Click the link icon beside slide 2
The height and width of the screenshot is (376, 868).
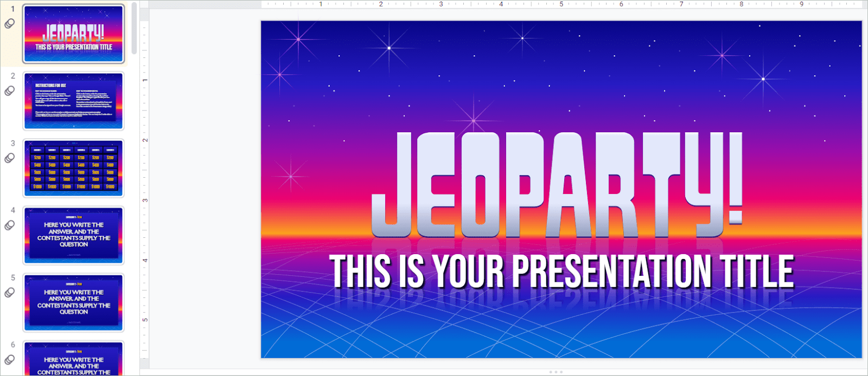10,91
